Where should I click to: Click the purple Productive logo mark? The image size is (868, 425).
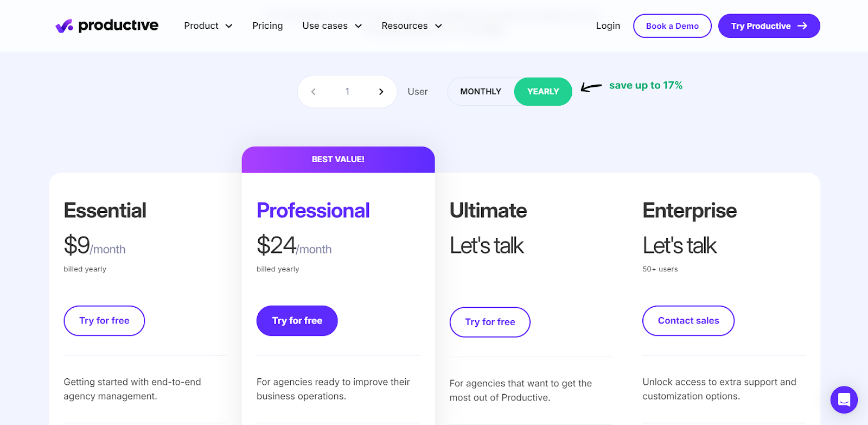point(63,25)
